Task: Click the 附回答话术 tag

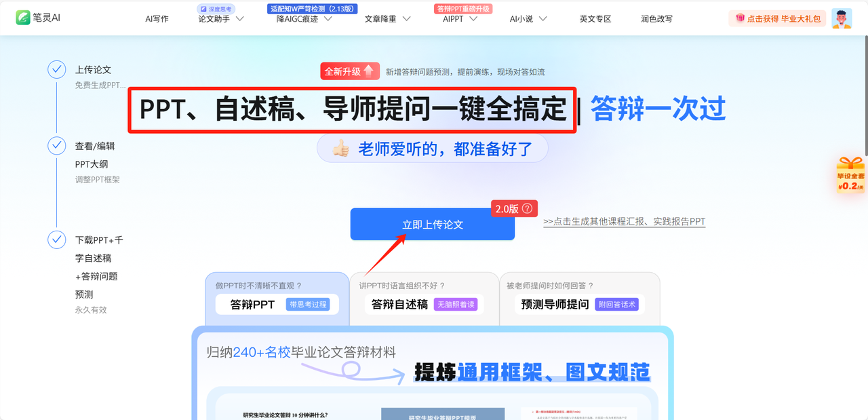Action: 616,305
